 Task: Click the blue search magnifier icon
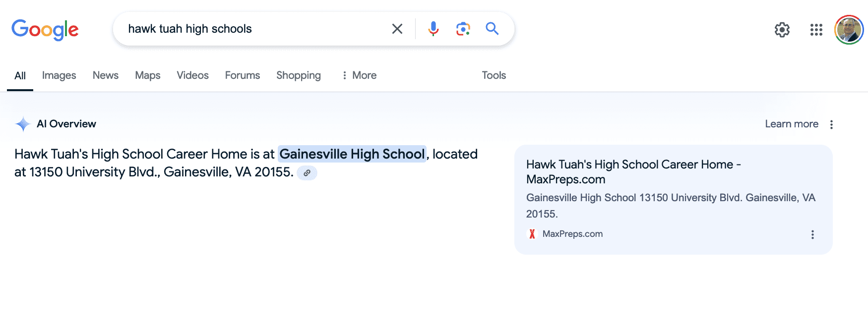pos(492,29)
